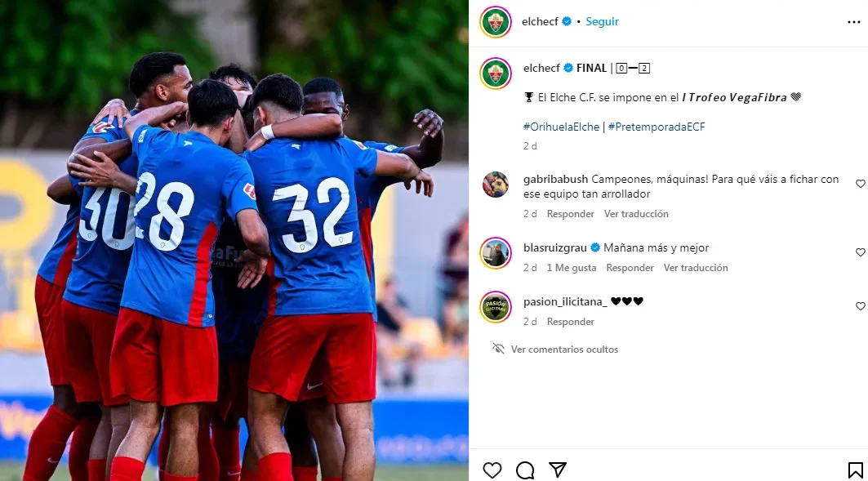View the 1 Me gusta likes list

click(x=572, y=268)
